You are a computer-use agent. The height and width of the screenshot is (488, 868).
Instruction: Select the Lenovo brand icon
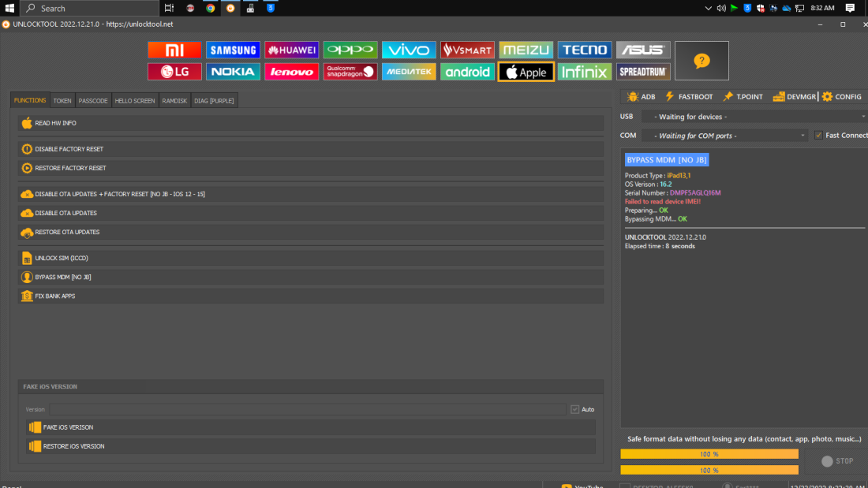point(292,72)
